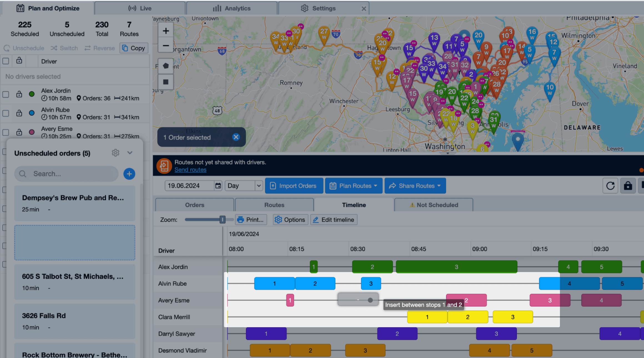
Task: Switch to the Not Scheduled tab
Action: tap(433, 205)
